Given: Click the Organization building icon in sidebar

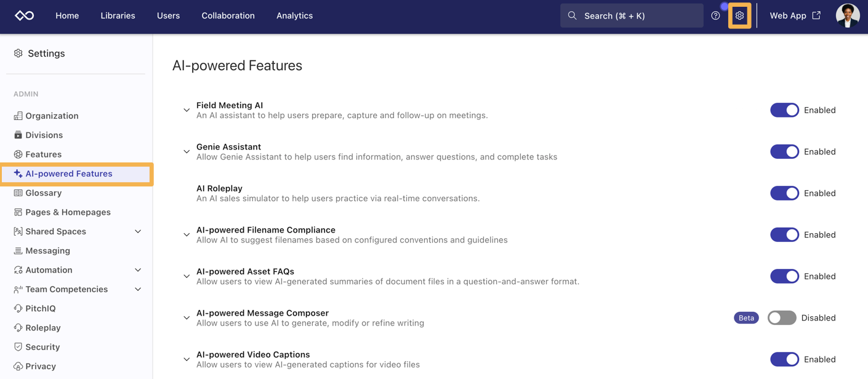Looking at the screenshot, I should pyautogui.click(x=18, y=116).
